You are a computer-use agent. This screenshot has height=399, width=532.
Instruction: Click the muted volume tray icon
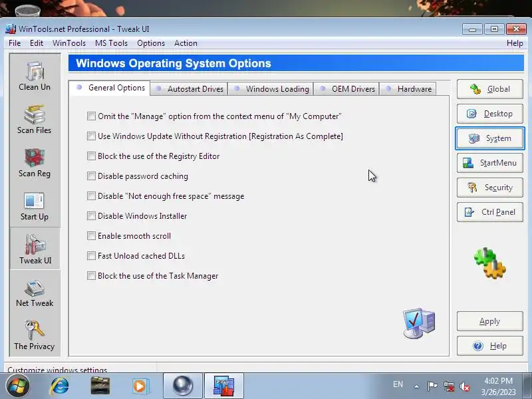pos(465,386)
